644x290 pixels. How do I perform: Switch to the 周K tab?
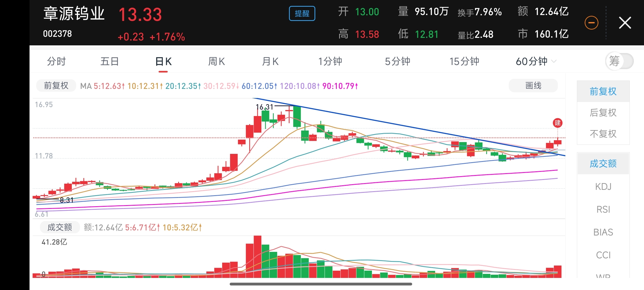pos(217,61)
